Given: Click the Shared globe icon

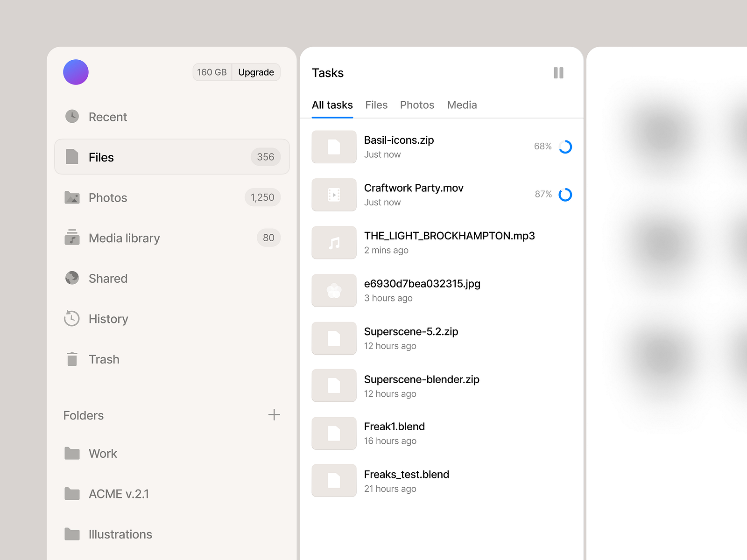Looking at the screenshot, I should (72, 278).
